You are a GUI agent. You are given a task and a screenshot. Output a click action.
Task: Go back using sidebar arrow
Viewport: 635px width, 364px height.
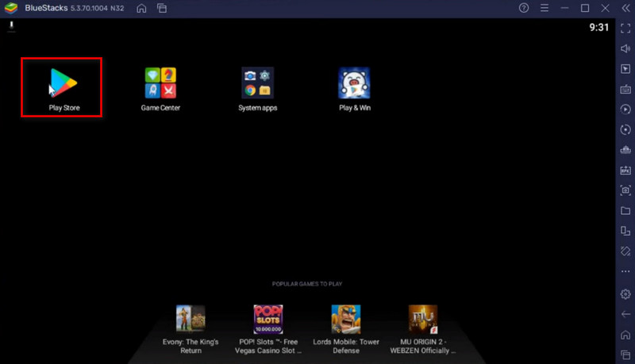[625, 314]
